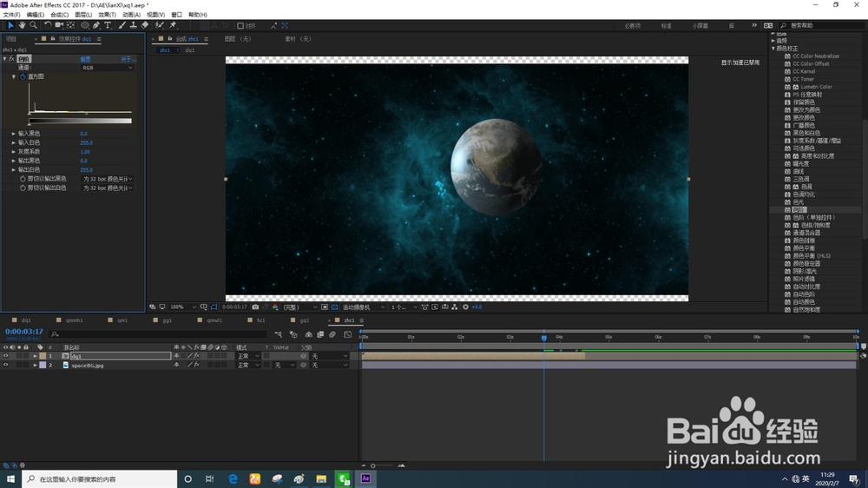Switch to the gg1 timeline tab
The height and width of the screenshot is (488, 868).
(167, 320)
